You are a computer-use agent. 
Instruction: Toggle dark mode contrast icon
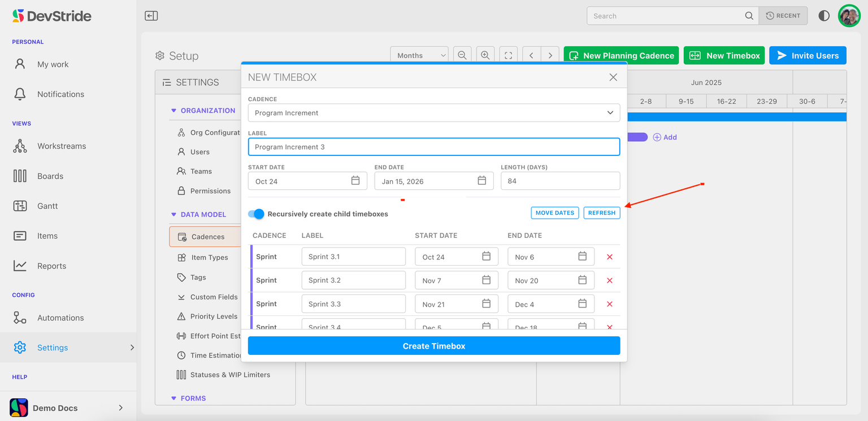point(824,16)
